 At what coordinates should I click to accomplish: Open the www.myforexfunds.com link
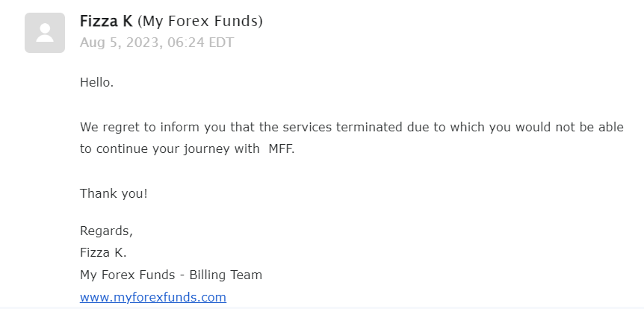[x=152, y=297]
